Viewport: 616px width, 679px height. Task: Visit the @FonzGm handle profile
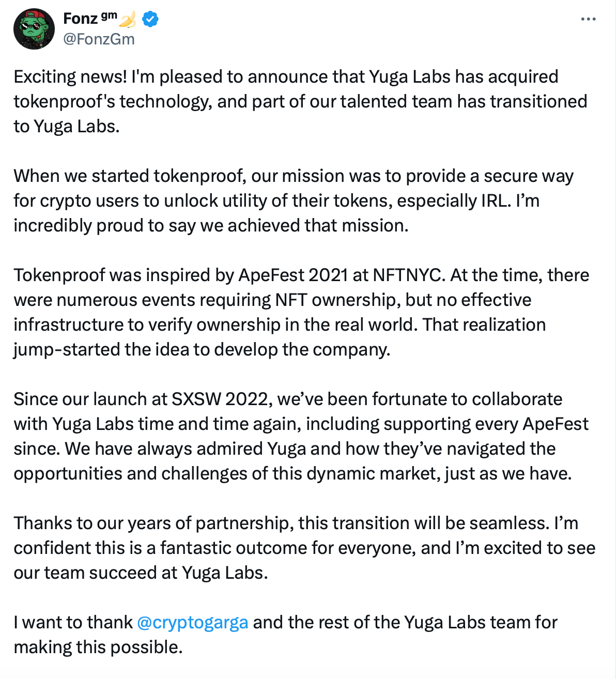pyautogui.click(x=99, y=39)
